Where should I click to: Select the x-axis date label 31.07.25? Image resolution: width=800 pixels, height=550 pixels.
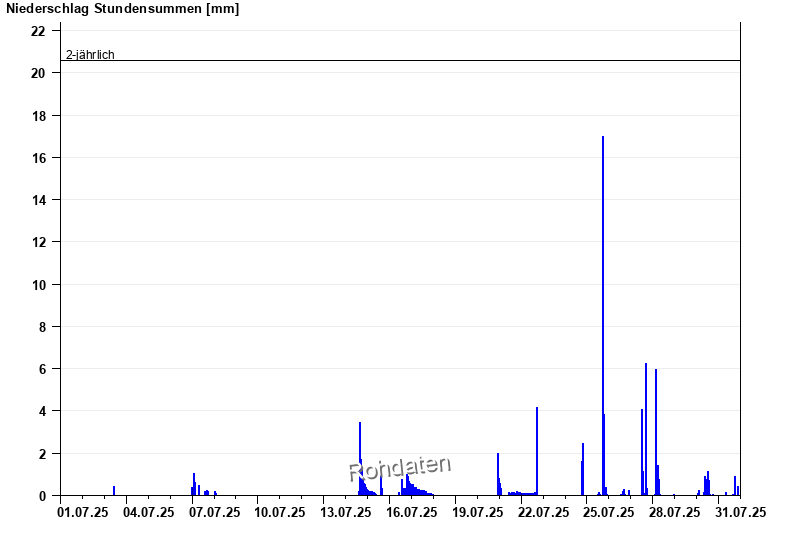(740, 513)
